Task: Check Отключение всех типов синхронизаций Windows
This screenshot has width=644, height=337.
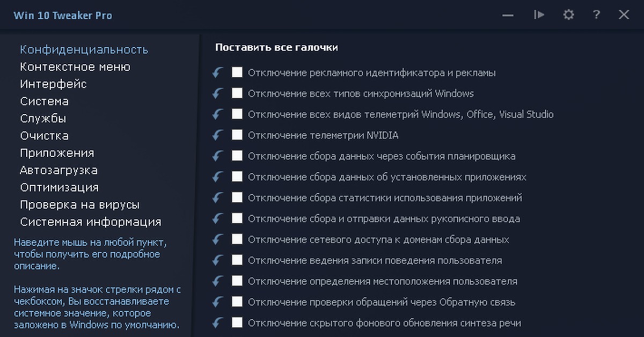Action: point(237,93)
